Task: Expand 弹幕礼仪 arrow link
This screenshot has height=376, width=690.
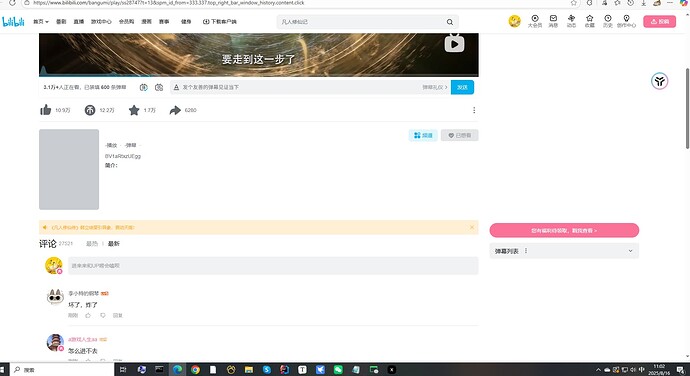Action: coord(434,87)
